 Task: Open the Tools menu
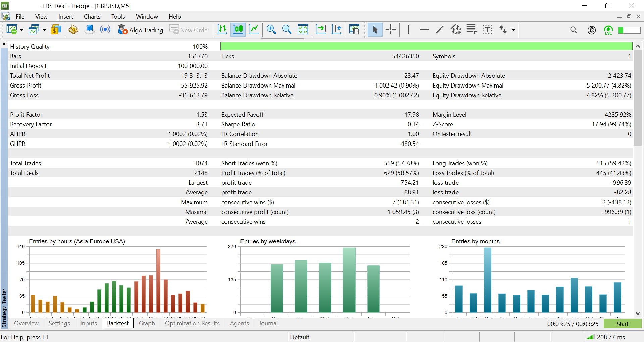pos(118,16)
